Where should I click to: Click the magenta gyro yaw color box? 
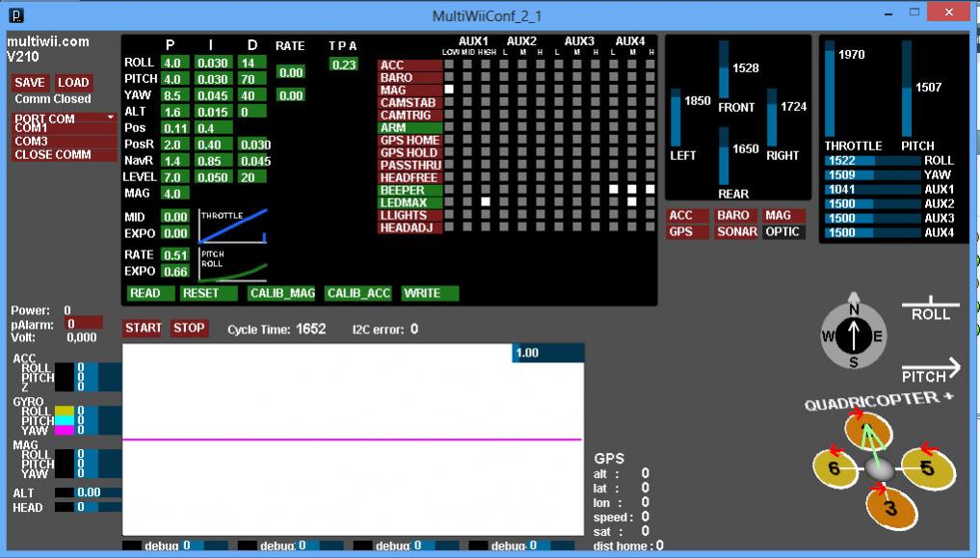(x=65, y=430)
